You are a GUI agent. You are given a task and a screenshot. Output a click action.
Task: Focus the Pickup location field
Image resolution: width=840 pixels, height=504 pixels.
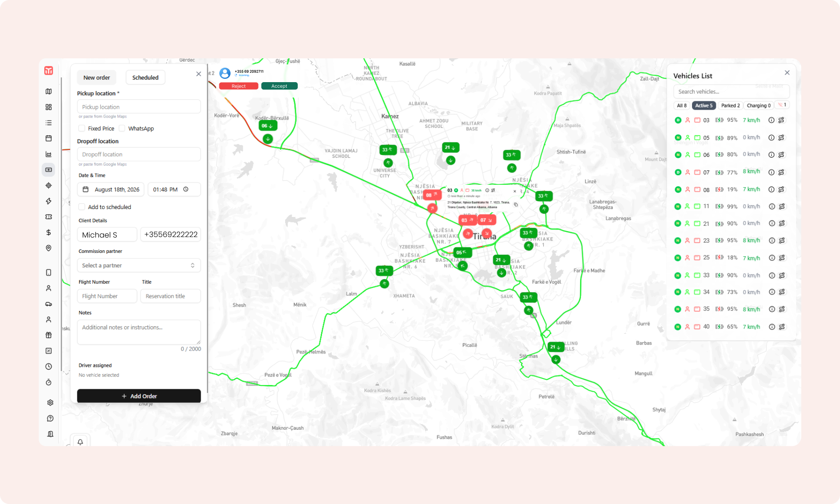pyautogui.click(x=139, y=107)
